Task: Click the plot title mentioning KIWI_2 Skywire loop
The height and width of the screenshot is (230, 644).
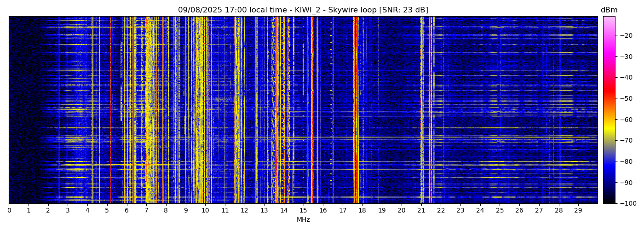Action: pos(303,10)
